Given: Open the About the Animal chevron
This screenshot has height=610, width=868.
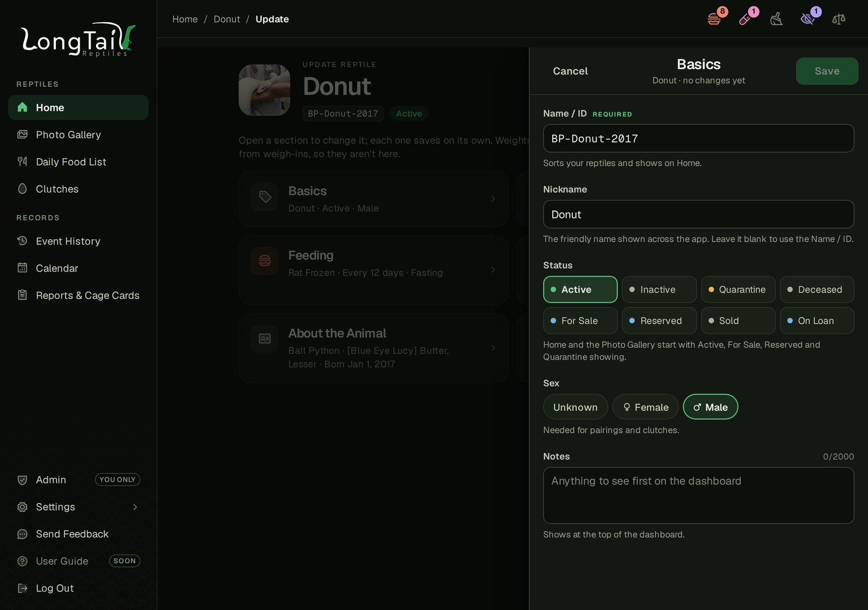Looking at the screenshot, I should tap(493, 348).
